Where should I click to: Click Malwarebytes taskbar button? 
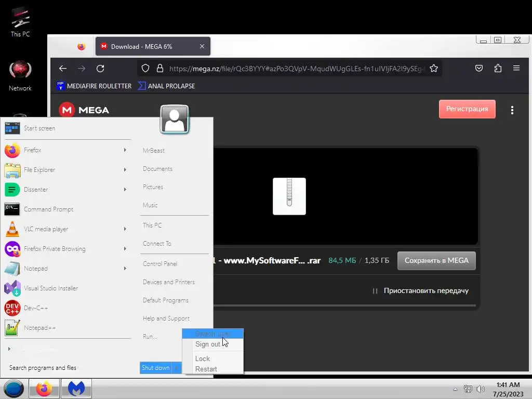[76, 389]
